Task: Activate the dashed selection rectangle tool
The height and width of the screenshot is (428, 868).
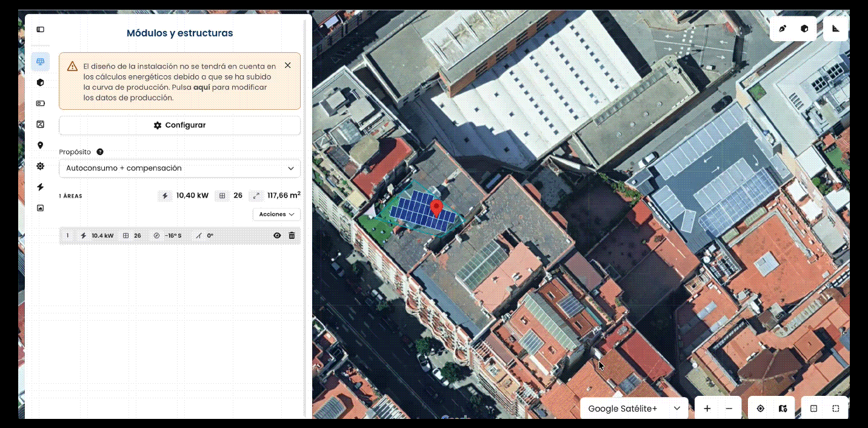Action: point(836,409)
